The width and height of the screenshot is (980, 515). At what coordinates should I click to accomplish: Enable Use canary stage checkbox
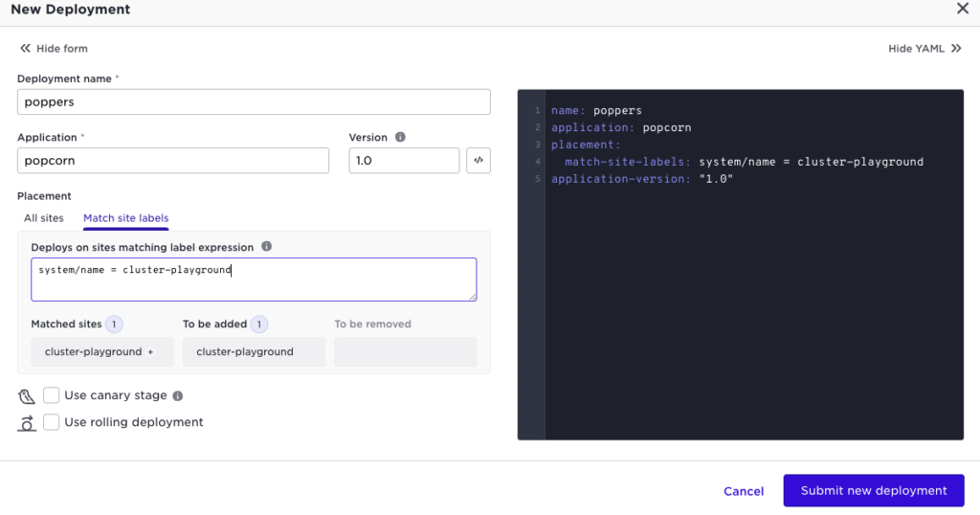[52, 395]
